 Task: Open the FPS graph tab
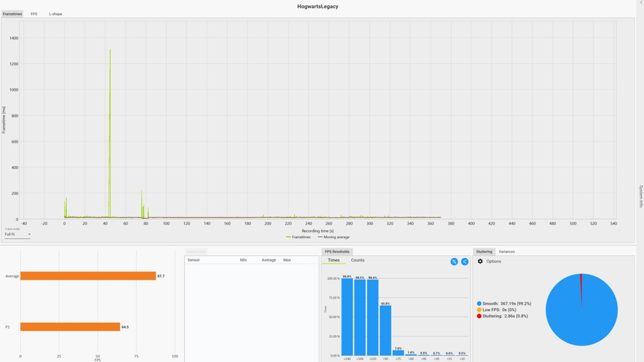pyautogui.click(x=34, y=14)
